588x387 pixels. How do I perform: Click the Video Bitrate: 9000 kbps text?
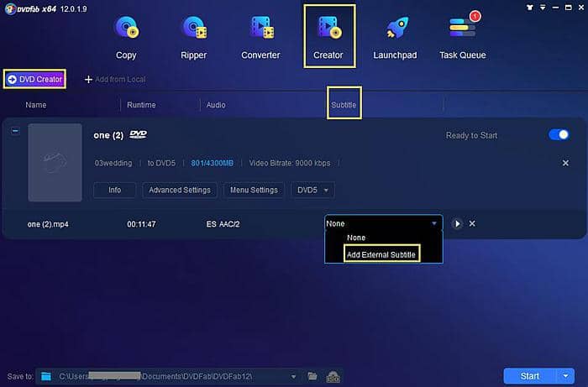pos(290,163)
